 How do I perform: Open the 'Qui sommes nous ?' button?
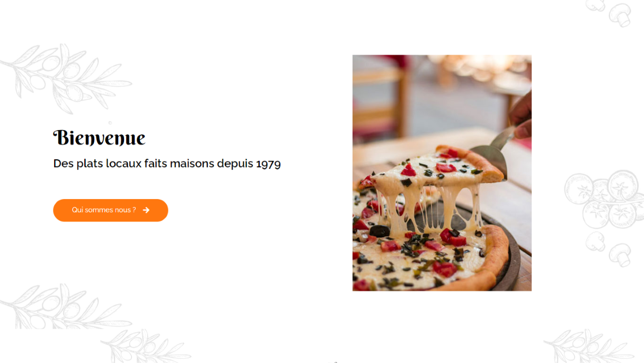(110, 210)
